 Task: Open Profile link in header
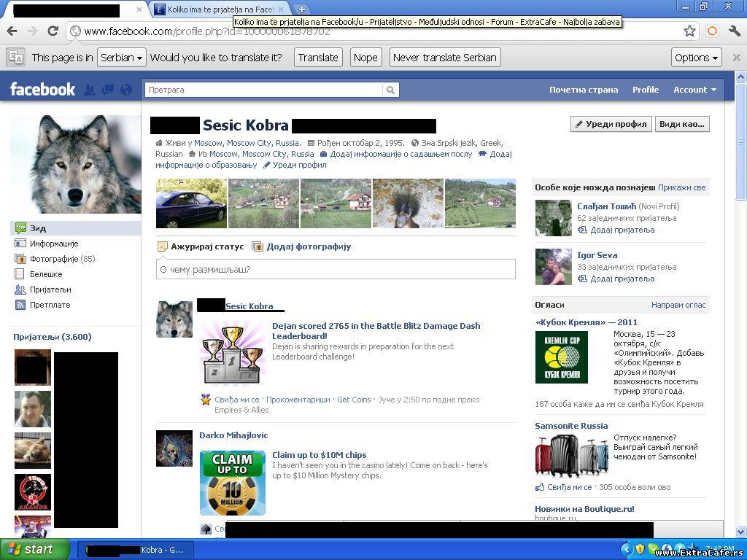[x=646, y=90]
